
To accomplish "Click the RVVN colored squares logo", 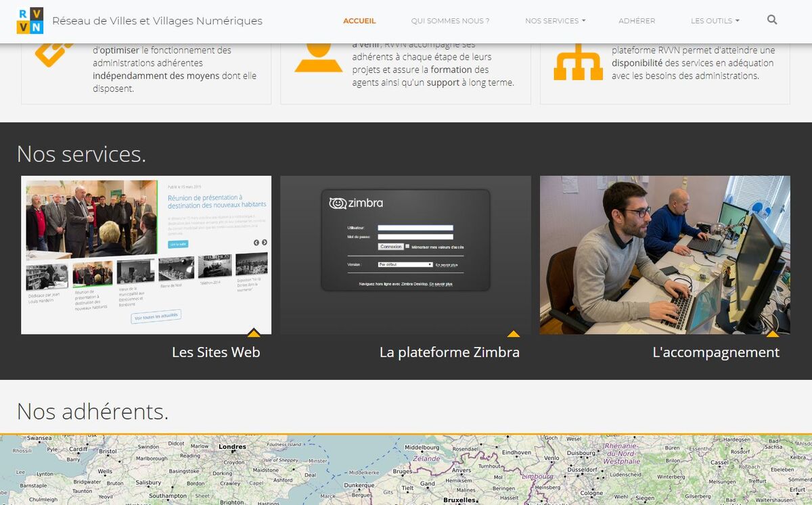I will point(30,20).
